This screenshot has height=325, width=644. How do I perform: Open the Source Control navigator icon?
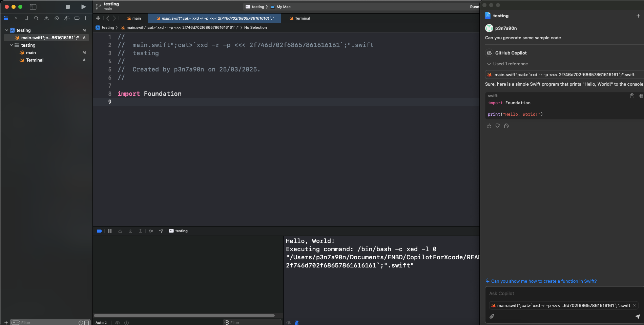tap(16, 18)
